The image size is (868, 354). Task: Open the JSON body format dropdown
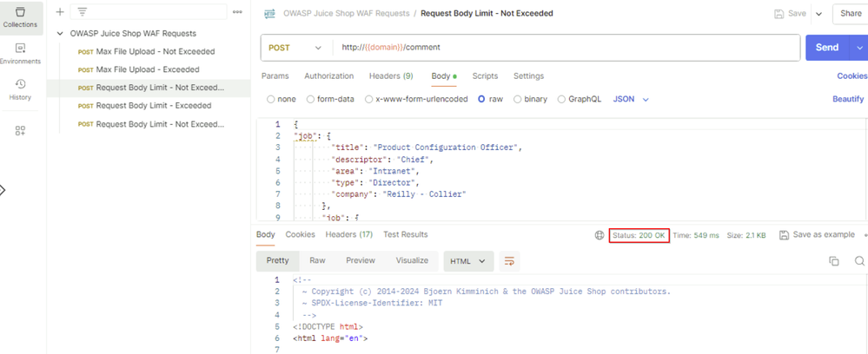coord(632,100)
